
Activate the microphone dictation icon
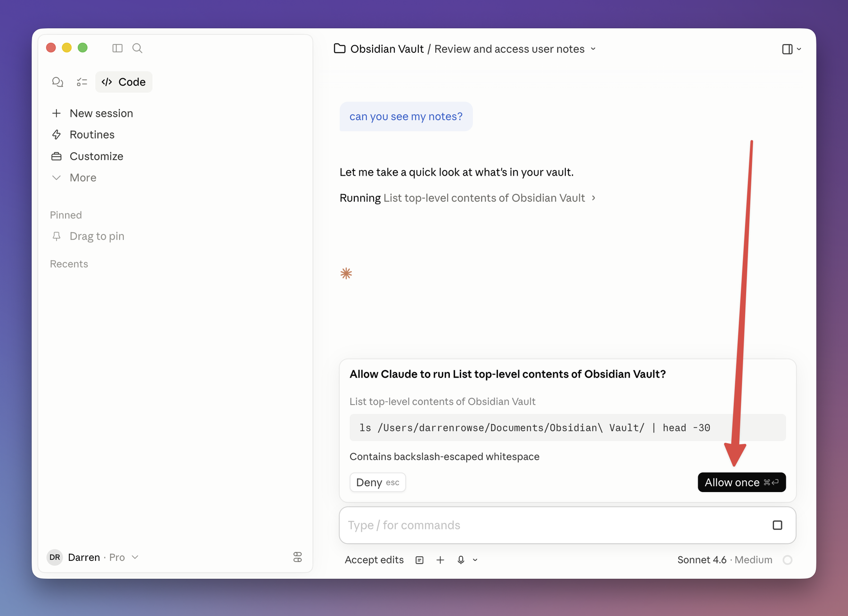click(461, 560)
